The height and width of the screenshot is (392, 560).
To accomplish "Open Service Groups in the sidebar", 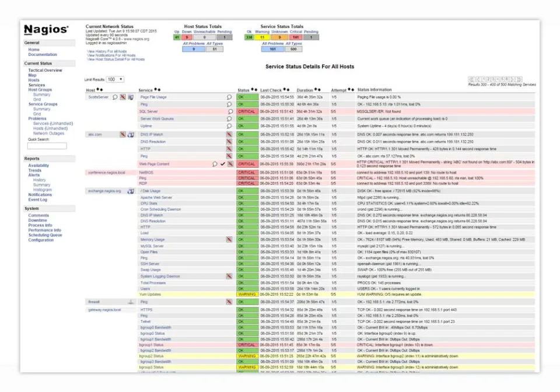I will (x=43, y=104).
